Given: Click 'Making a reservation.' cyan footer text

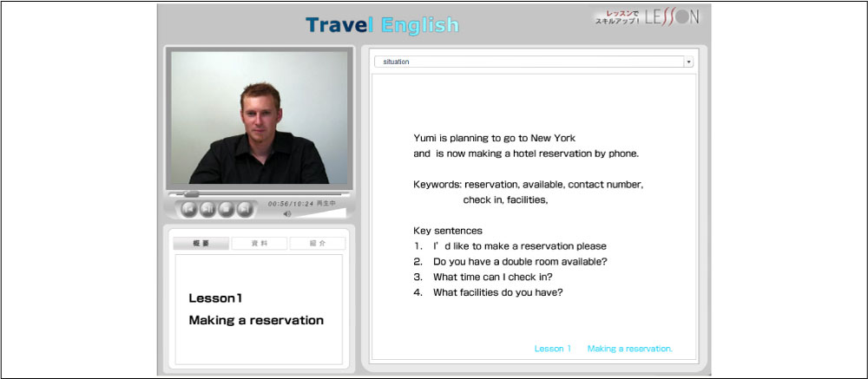Looking at the screenshot, I should [x=630, y=349].
